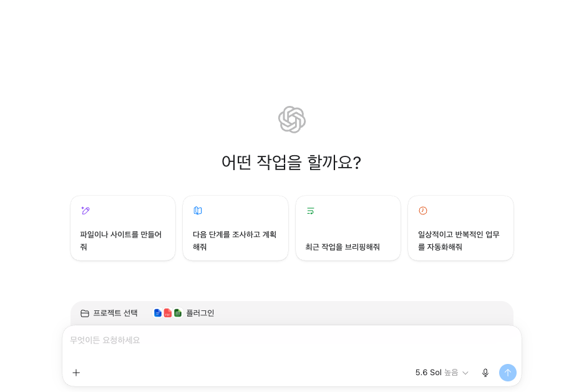The image size is (579, 392).
Task: Start voice input with microphone icon
Action: (x=485, y=373)
